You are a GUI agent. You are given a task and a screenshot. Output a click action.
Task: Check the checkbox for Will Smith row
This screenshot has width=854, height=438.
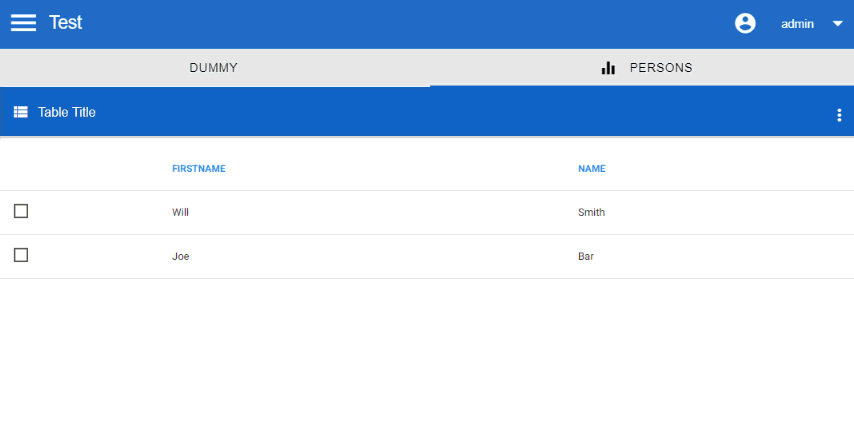[x=21, y=211]
